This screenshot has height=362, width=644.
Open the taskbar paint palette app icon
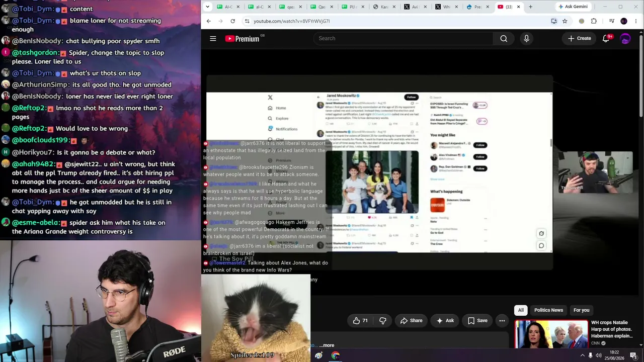coord(318,355)
